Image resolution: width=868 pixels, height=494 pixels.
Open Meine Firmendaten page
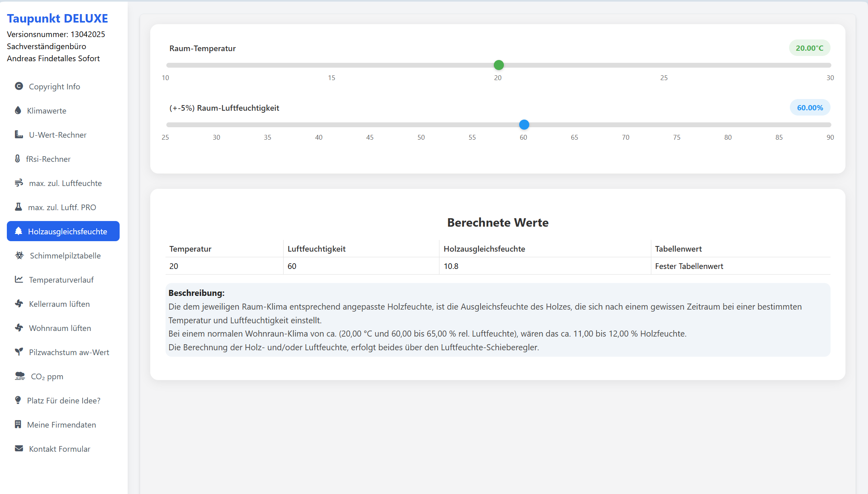point(63,425)
